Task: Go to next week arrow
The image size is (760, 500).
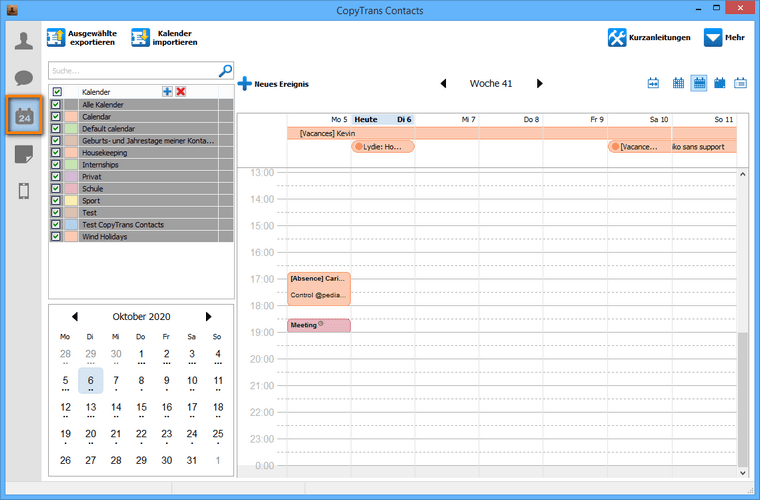Action: tap(539, 83)
